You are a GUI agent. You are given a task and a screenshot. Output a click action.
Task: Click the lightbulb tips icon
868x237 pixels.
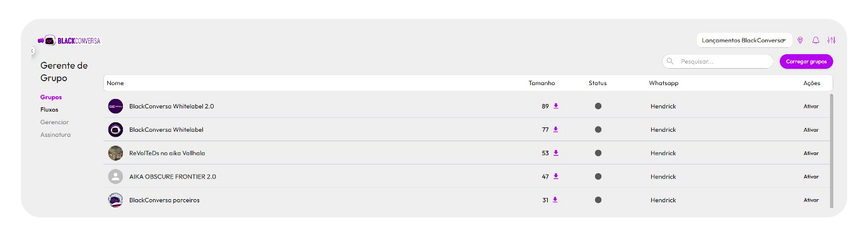pos(801,40)
